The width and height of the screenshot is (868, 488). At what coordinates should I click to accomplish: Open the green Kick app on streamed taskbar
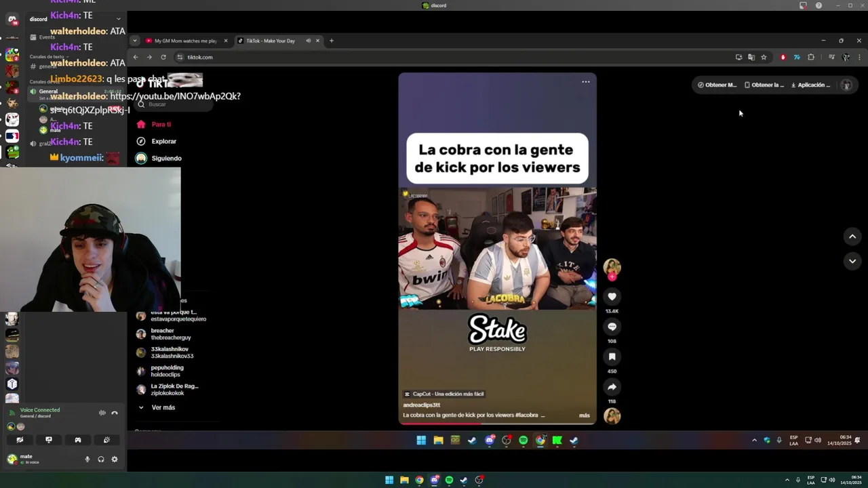click(x=557, y=441)
